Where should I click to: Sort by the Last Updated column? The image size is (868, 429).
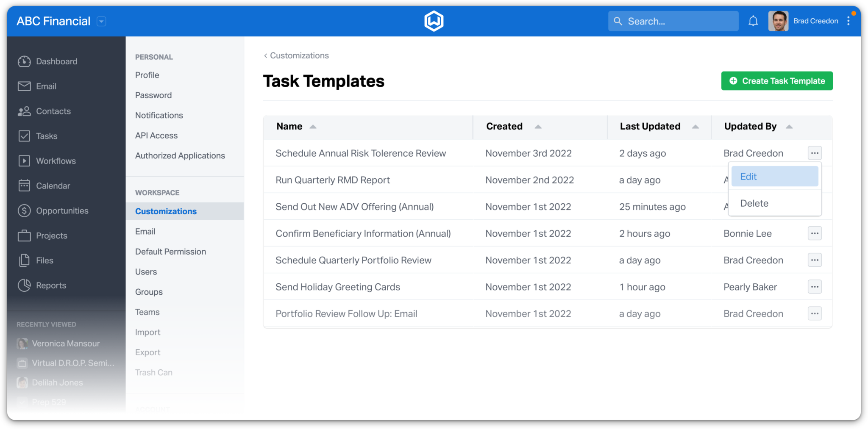coord(696,126)
